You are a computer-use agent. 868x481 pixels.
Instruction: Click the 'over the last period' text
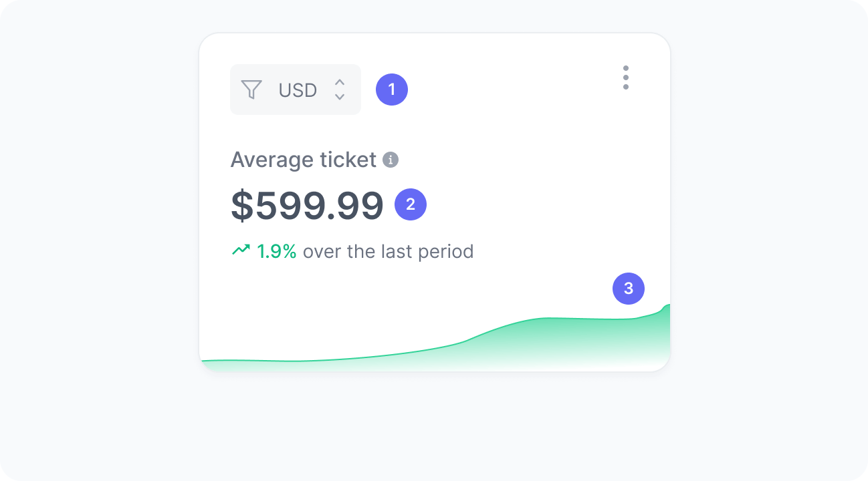click(x=388, y=251)
